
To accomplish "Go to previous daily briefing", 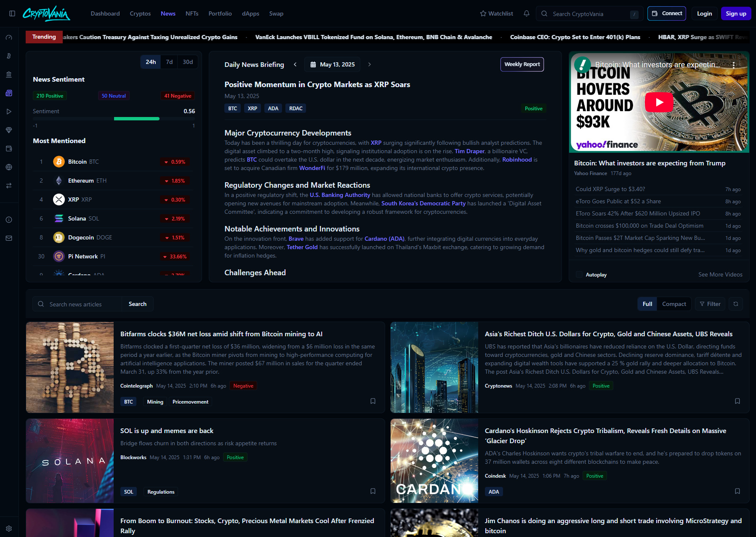I will coord(295,64).
